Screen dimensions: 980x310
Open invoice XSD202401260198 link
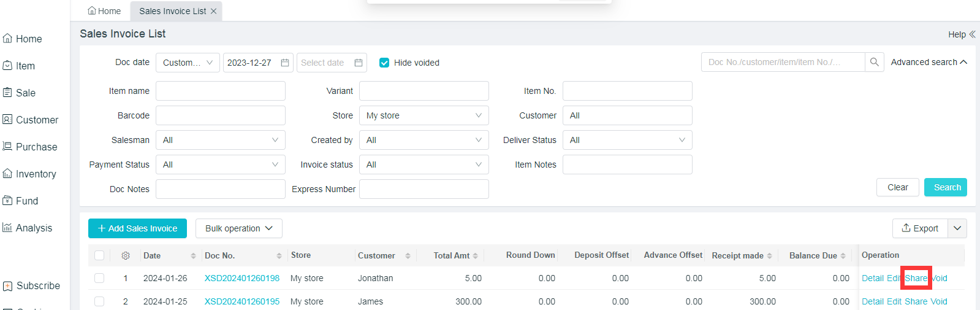tap(241, 278)
